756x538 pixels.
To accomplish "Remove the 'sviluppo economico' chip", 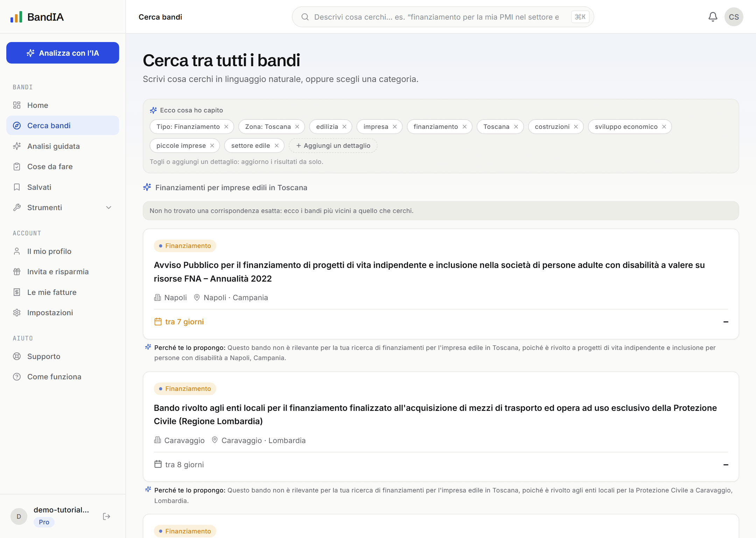I will (664, 127).
